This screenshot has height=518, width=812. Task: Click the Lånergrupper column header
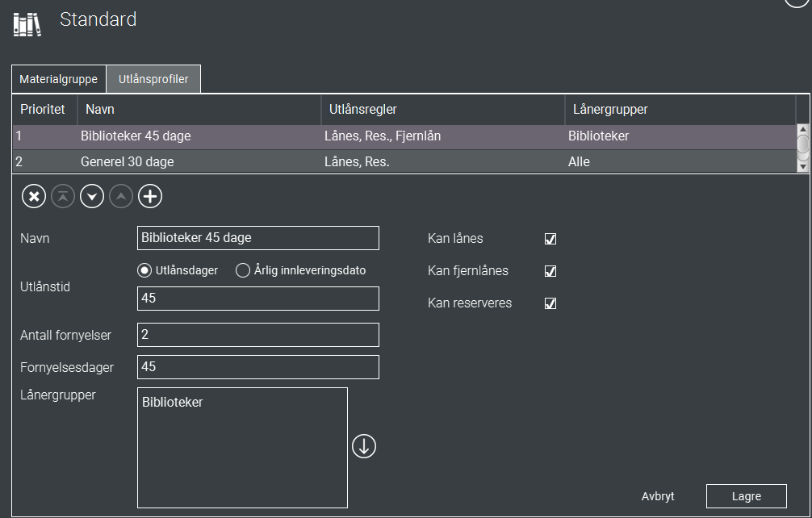tap(680, 110)
